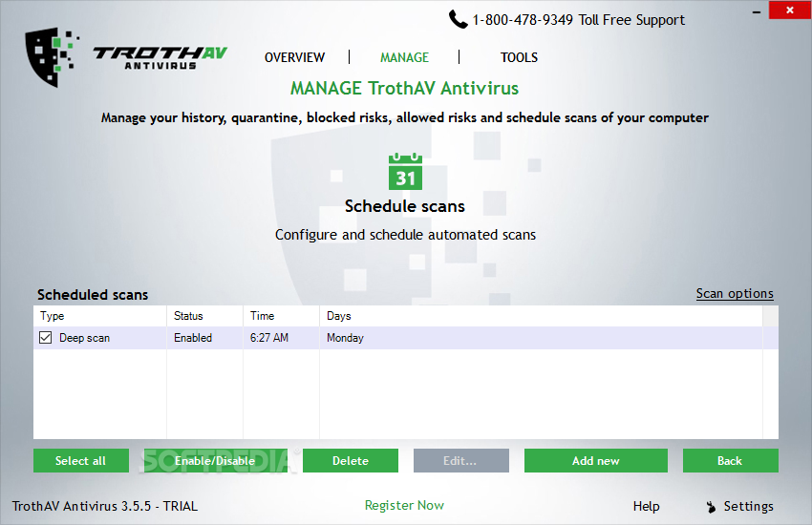The image size is (812, 525).
Task: Go Back from schedule scans
Action: click(x=730, y=460)
